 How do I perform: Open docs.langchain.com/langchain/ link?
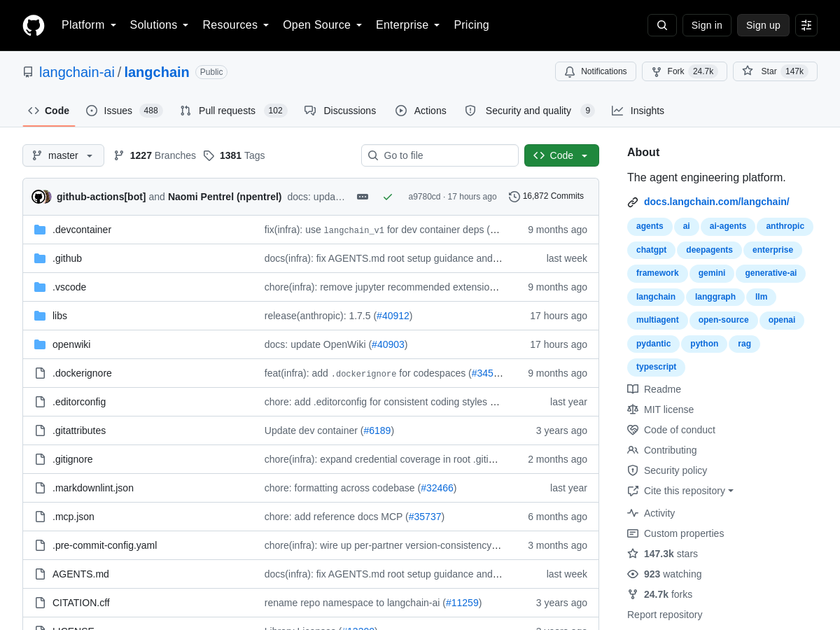[716, 202]
